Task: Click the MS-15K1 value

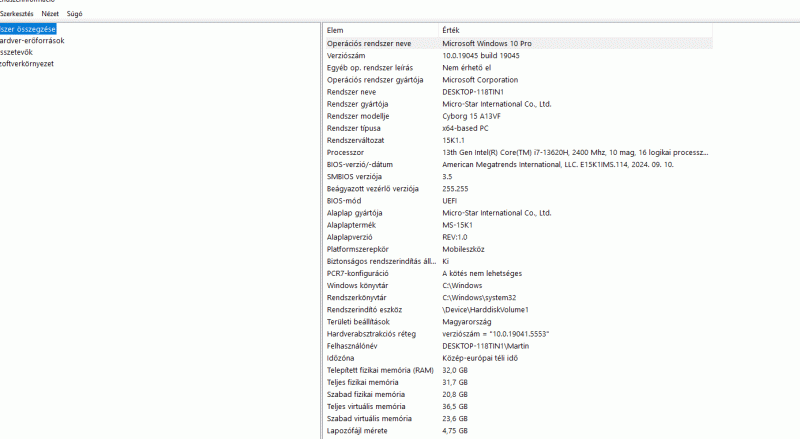Action: [457, 225]
